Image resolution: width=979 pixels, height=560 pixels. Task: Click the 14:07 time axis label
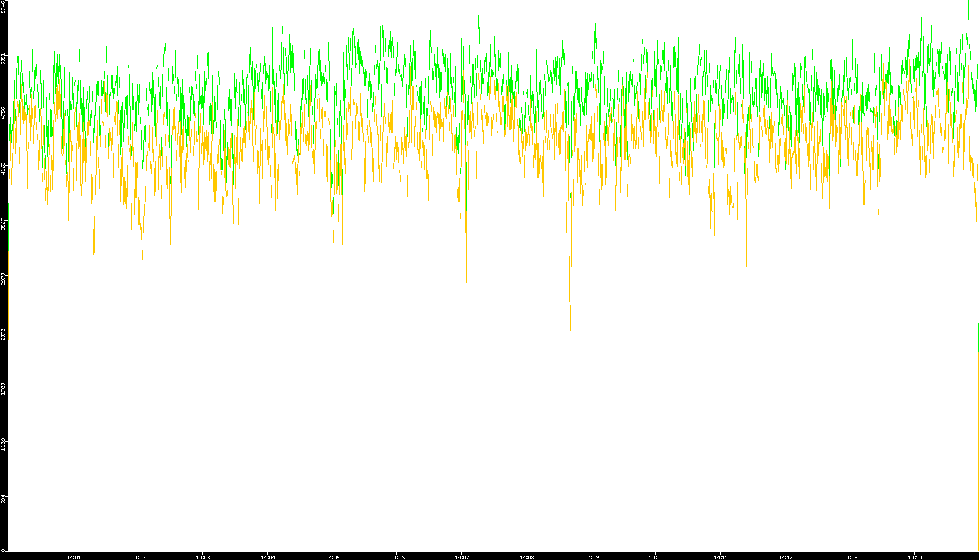coord(462,557)
